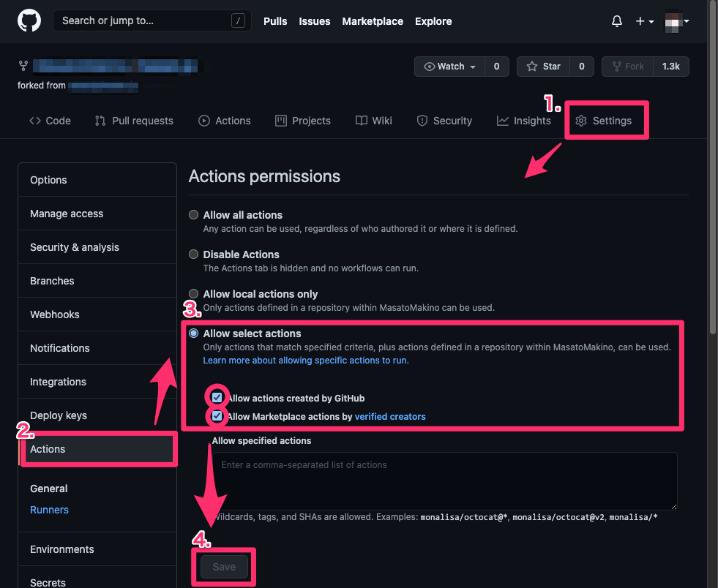Toggle Allow Marketplace actions by verified creators checkbox
Image resolution: width=718 pixels, height=588 pixels.
pyautogui.click(x=217, y=416)
